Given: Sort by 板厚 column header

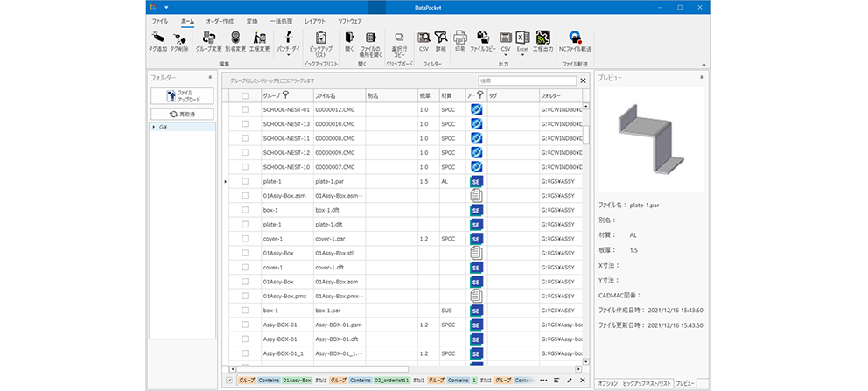Looking at the screenshot, I should tap(429, 95).
